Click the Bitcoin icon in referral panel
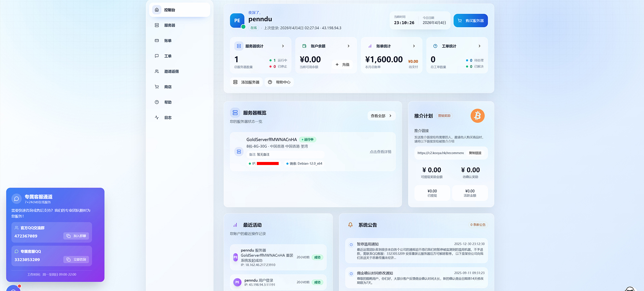The image size is (644, 291). pyautogui.click(x=477, y=116)
